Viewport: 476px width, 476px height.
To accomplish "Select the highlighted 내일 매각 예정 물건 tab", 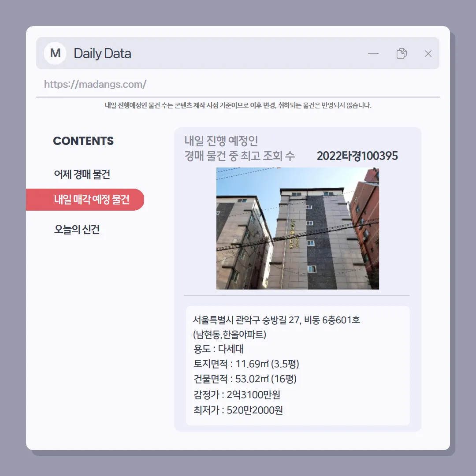I will click(x=85, y=200).
